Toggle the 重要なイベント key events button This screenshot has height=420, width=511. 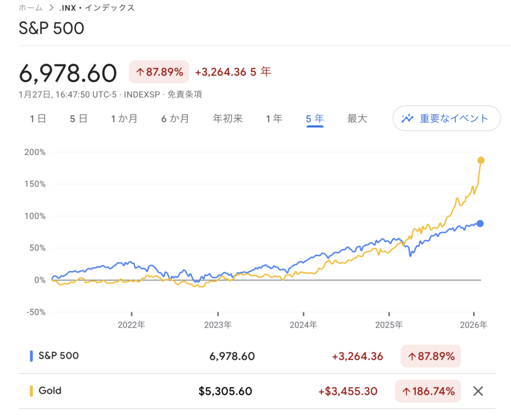447,118
